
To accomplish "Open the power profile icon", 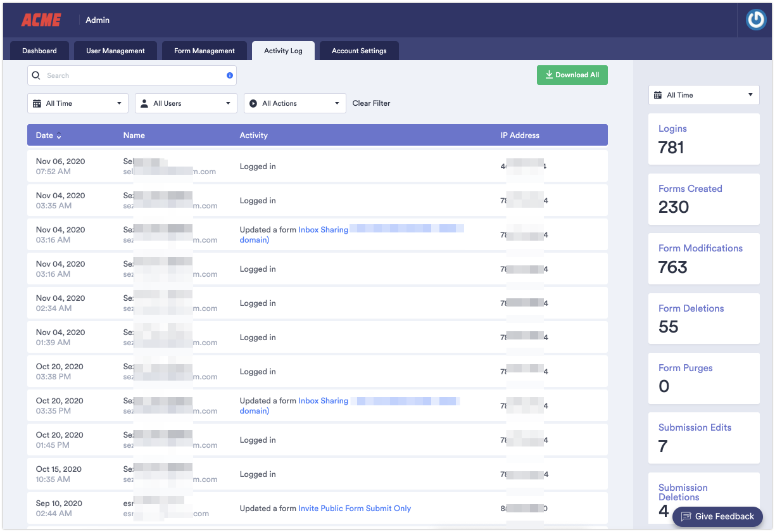I will tap(755, 20).
